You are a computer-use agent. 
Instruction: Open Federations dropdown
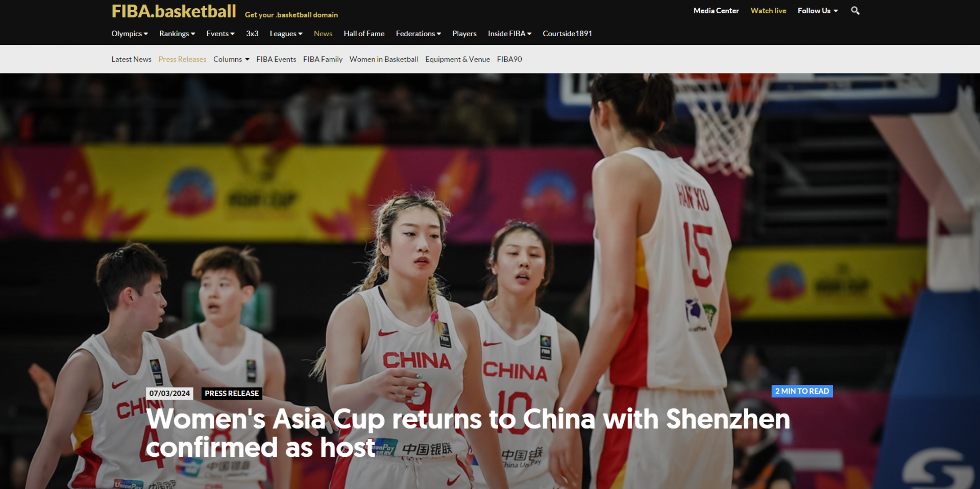pyautogui.click(x=419, y=34)
